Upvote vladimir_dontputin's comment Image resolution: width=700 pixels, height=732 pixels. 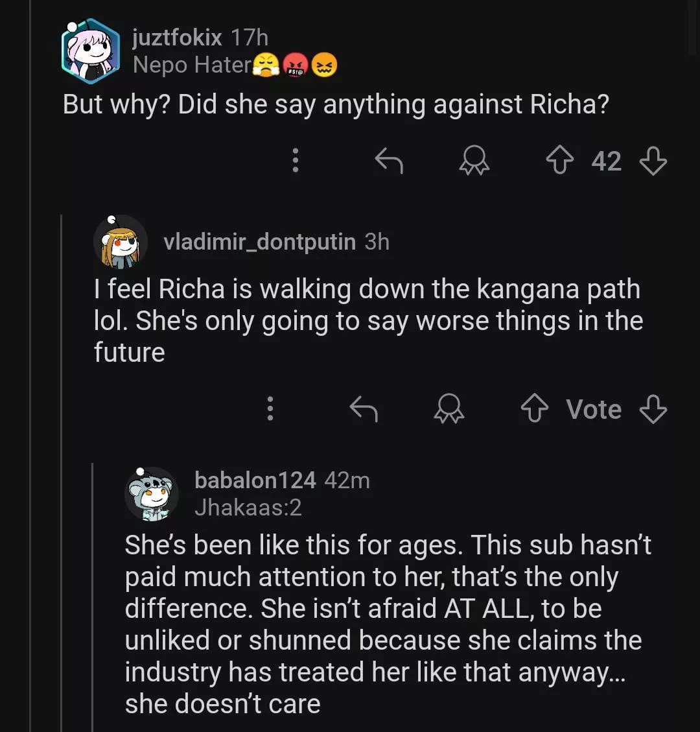click(x=535, y=409)
